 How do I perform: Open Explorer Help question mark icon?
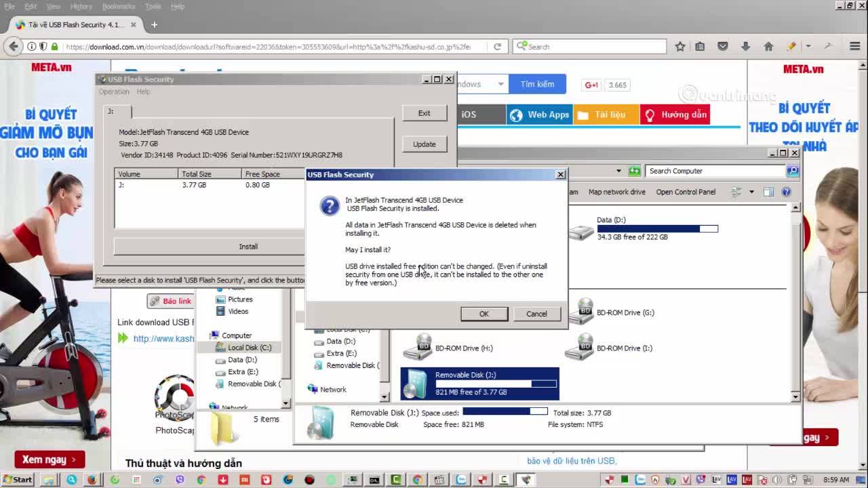click(786, 192)
